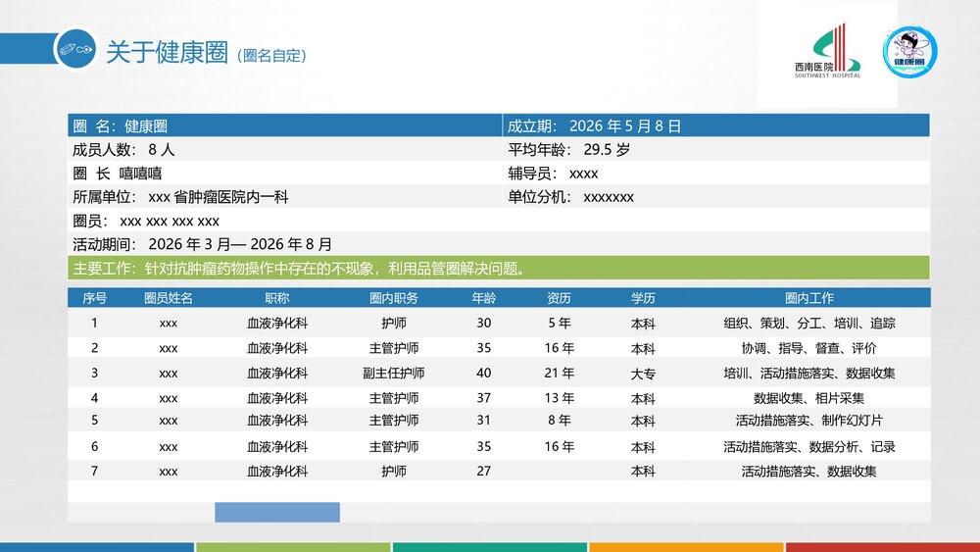Click 协调、指导、督查、评价 cell

[x=809, y=348]
